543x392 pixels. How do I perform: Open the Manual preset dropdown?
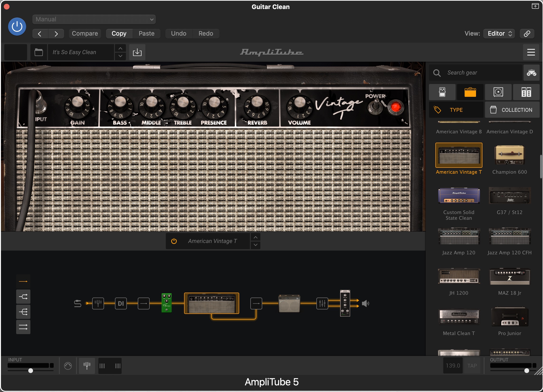point(94,19)
